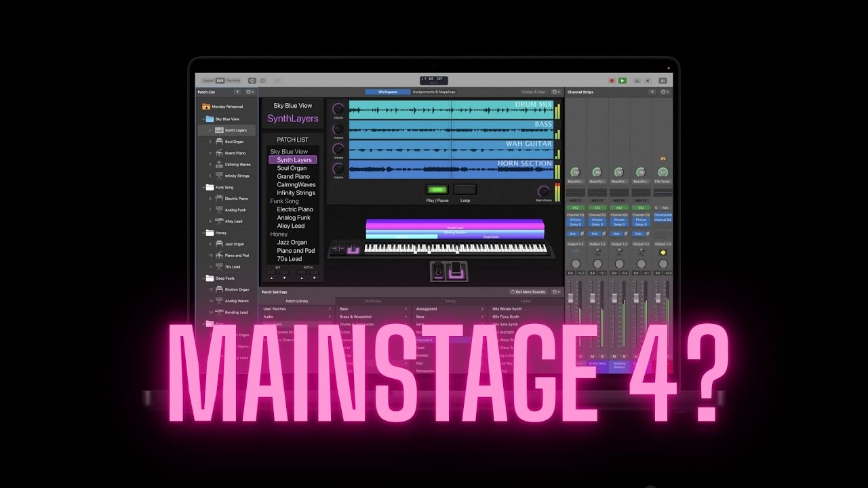868x488 pixels.
Task: Toggle the Loop button in the workspace
Action: (465, 190)
